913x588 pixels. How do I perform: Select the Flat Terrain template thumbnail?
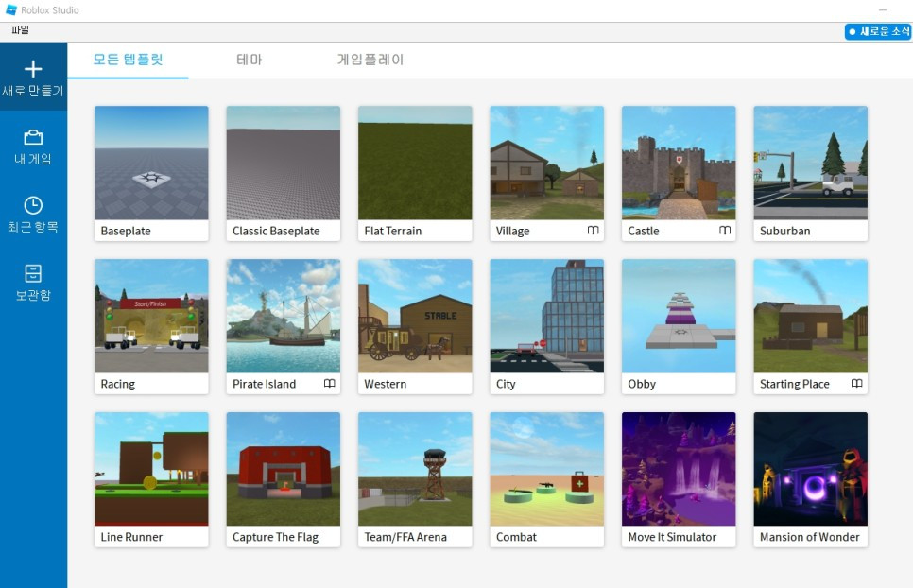(415, 163)
